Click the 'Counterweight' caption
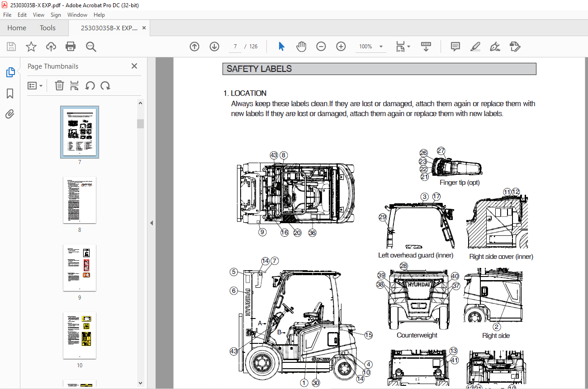 (x=417, y=335)
